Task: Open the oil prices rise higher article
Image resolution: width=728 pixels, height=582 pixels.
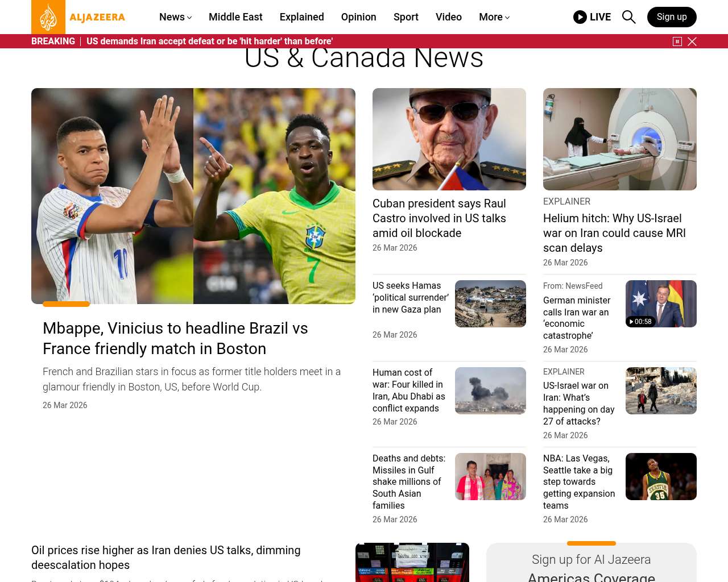Action: (x=166, y=558)
